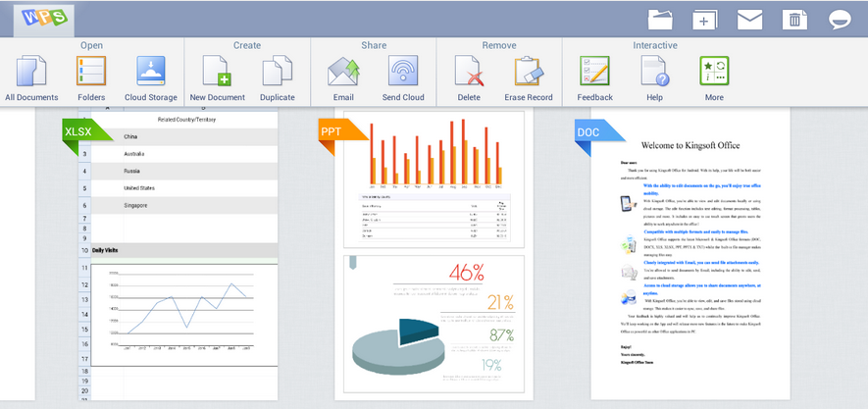Click the bar chart on the first slide
Image resolution: width=868 pixels, height=409 pixels.
(x=435, y=155)
